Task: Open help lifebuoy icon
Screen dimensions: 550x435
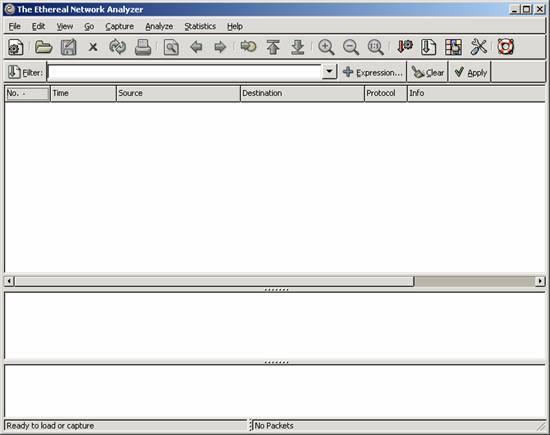Action: [x=505, y=47]
